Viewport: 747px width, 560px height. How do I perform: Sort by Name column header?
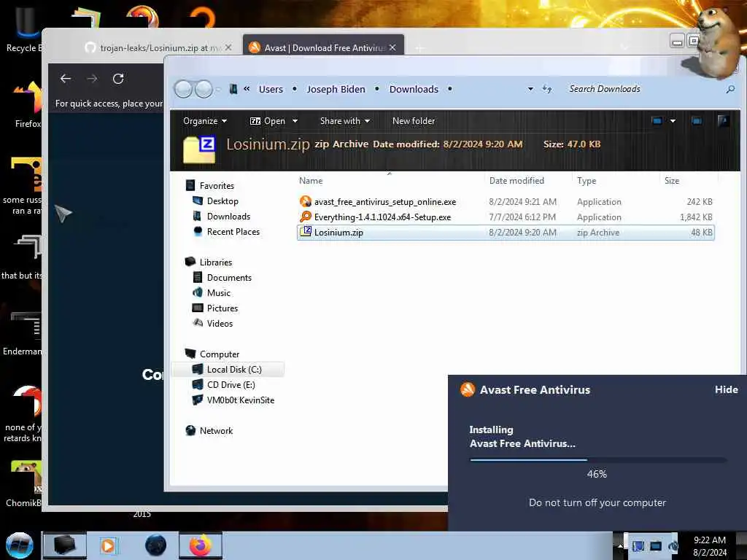(311, 181)
